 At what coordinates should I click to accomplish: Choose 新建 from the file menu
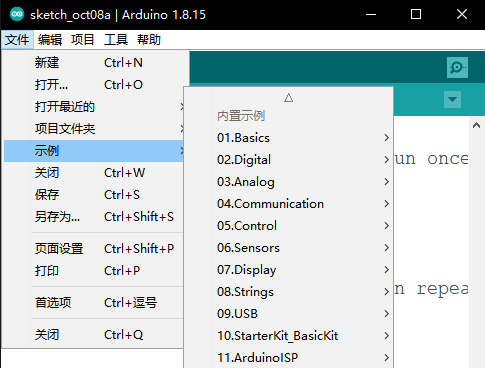94,63
